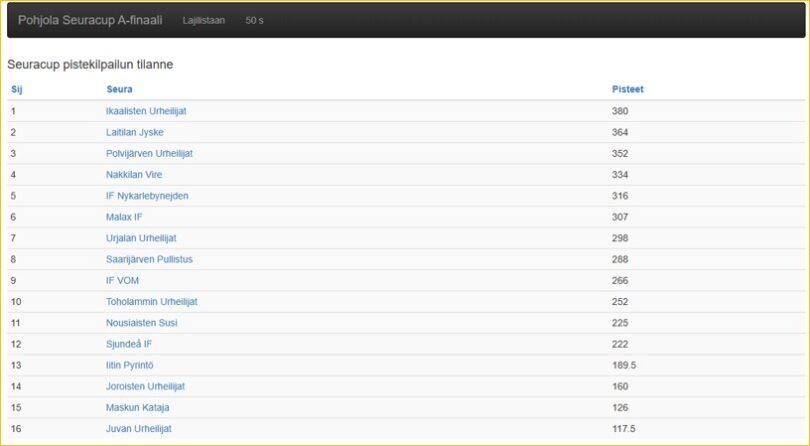Image resolution: width=810 pixels, height=446 pixels.
Task: Open the Ikaalisten Urheilijat club link
Action: (x=146, y=111)
